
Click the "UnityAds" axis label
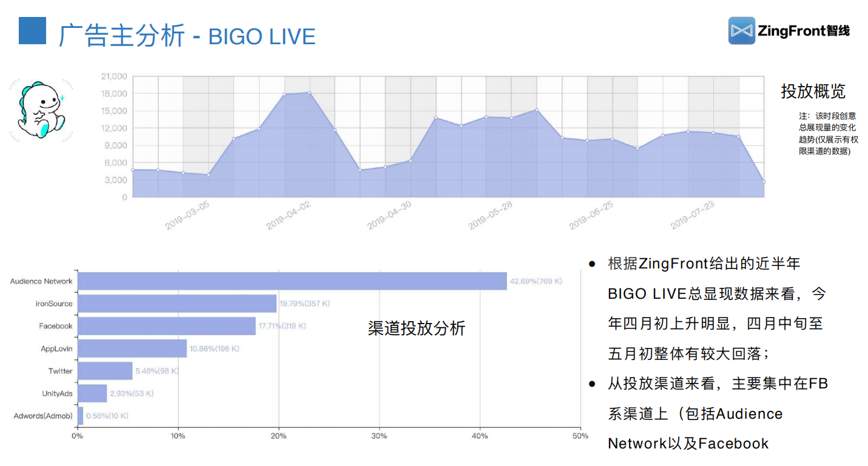pyautogui.click(x=57, y=393)
